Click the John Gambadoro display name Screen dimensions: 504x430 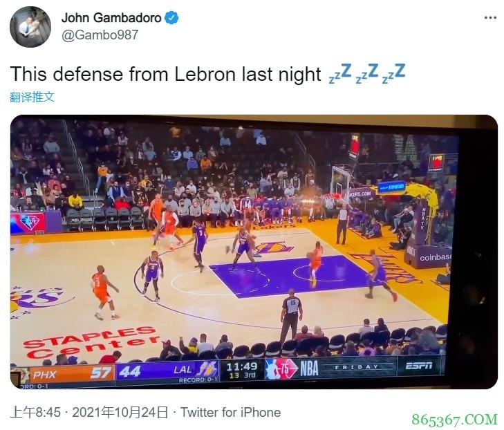(111, 18)
